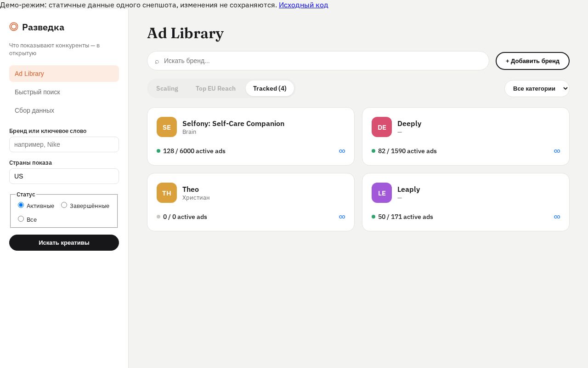
Task: Focus the Искать бренд search field
Action: (318, 61)
